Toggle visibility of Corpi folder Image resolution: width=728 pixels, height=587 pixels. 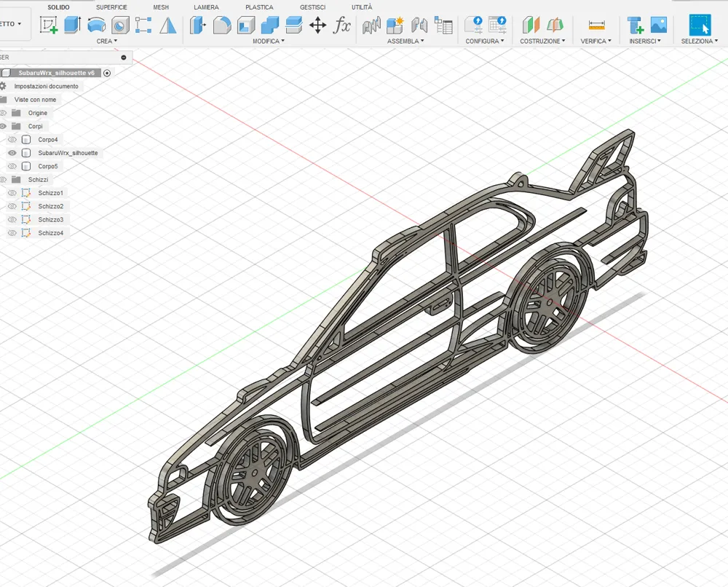click(3, 126)
